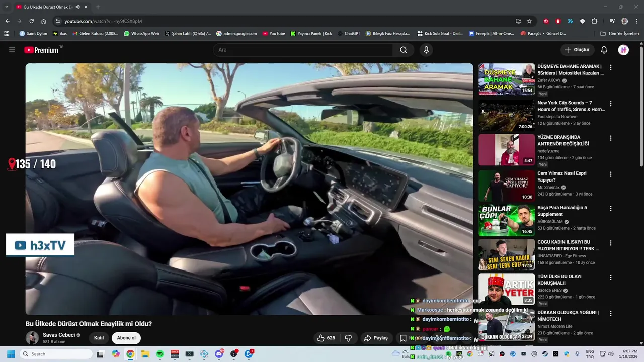
Task: Save the video with bookmark icon
Action: coord(403,338)
